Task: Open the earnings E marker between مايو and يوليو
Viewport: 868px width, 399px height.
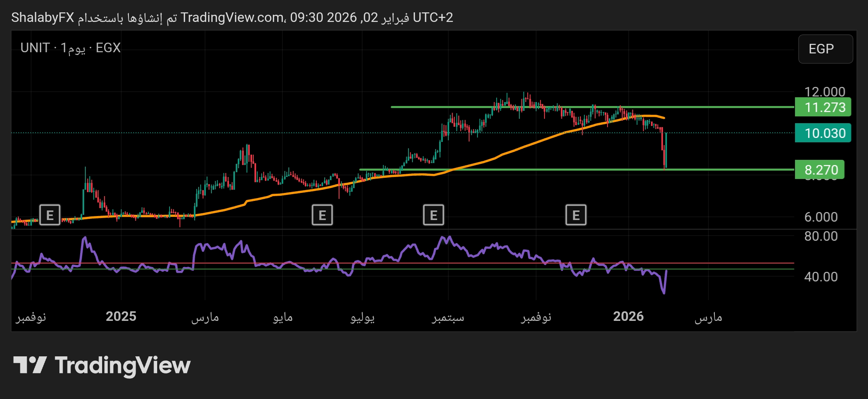Action: (x=322, y=215)
